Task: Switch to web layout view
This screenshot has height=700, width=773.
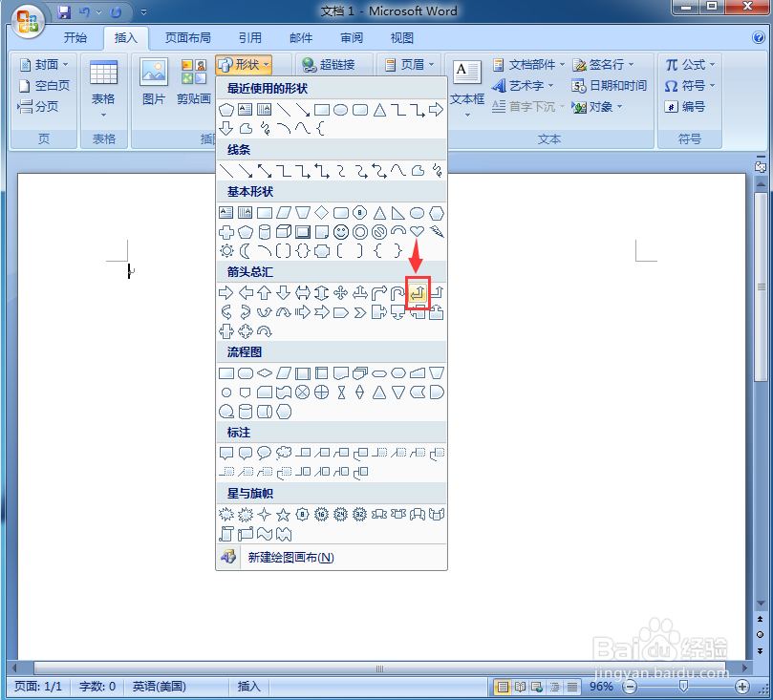Action: click(x=537, y=687)
